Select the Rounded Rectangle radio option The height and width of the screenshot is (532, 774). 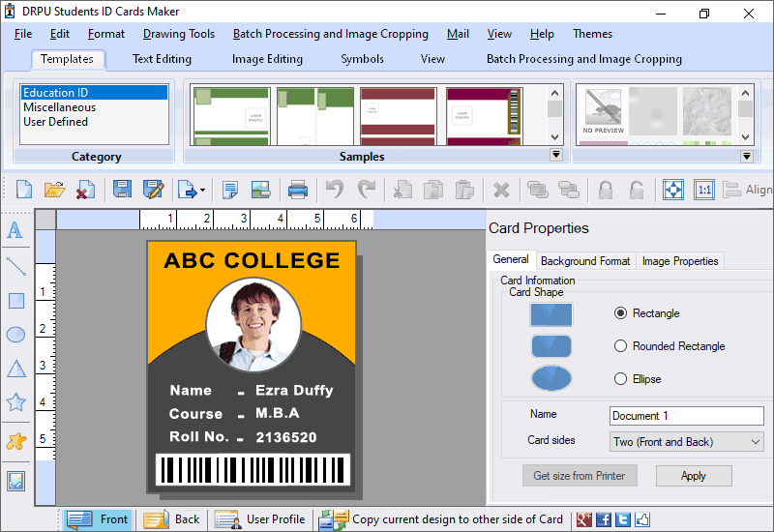[x=620, y=346]
